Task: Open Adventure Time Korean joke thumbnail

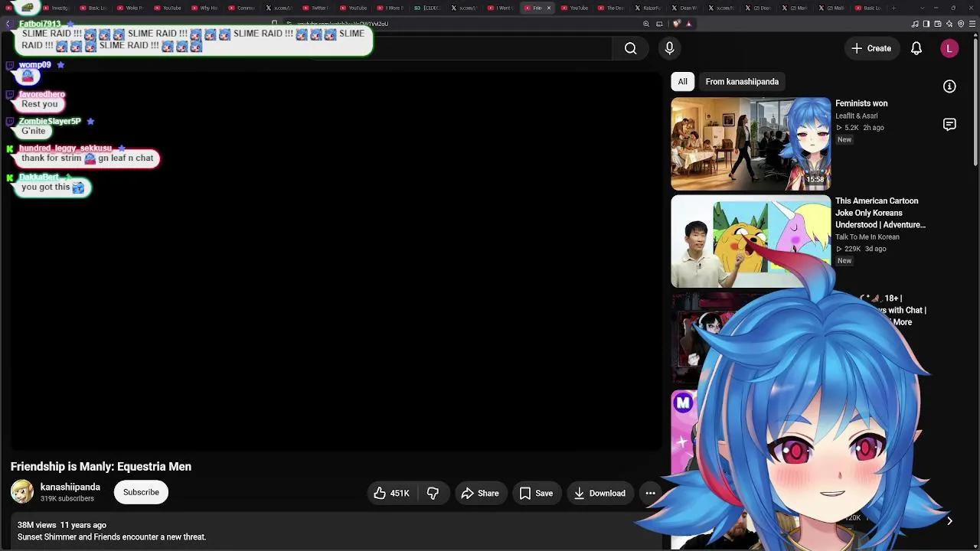Action: 750,241
